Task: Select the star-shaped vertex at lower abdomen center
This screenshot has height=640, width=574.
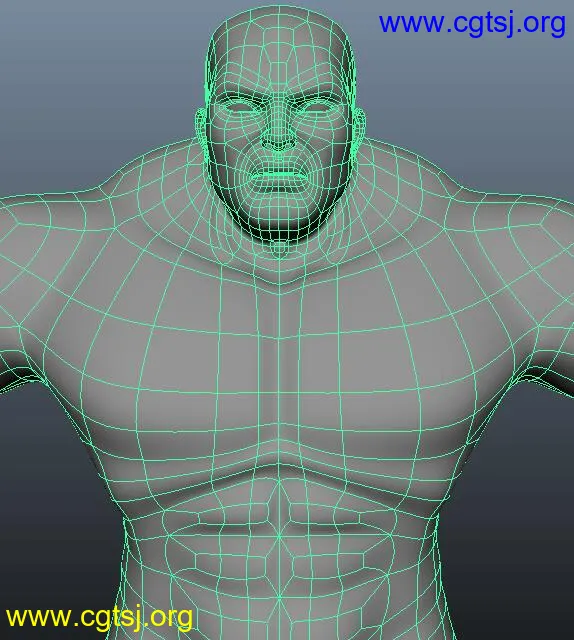Action: tap(279, 599)
